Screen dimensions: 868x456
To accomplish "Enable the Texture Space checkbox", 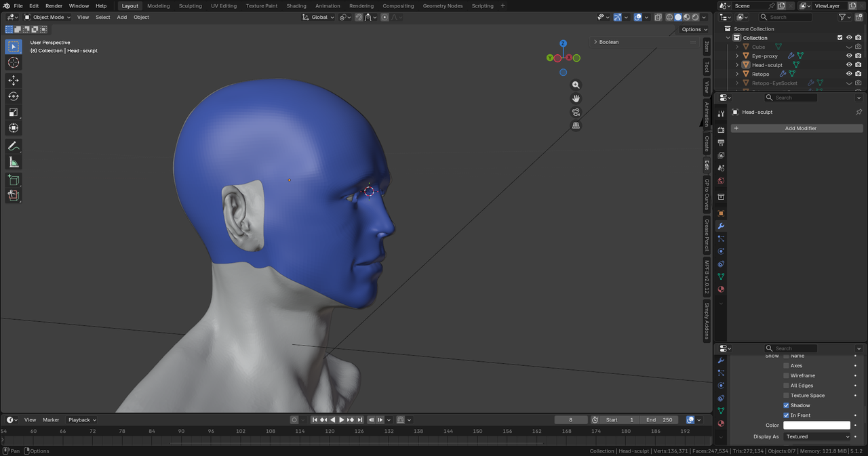I will [x=786, y=395].
